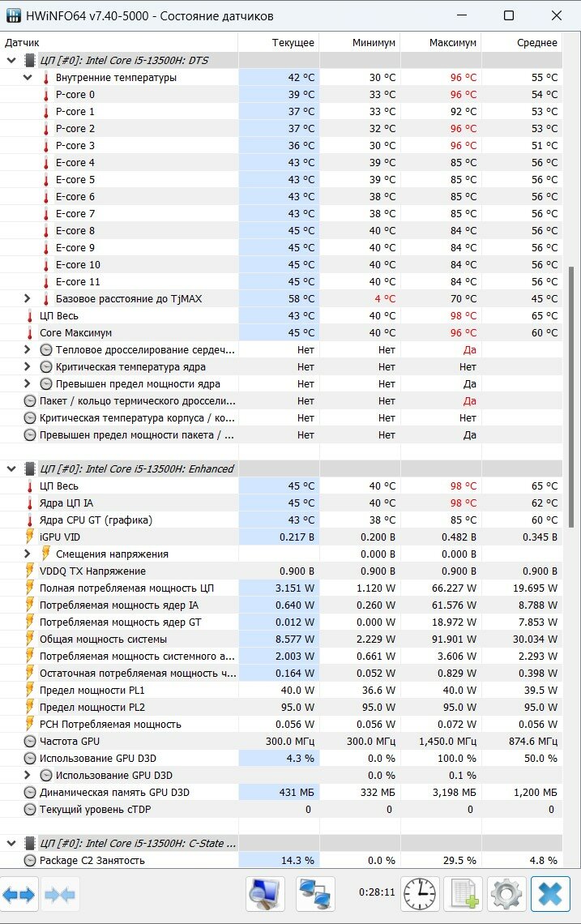Select the P-core 1 row
This screenshot has width=581, height=924.
pos(281,111)
